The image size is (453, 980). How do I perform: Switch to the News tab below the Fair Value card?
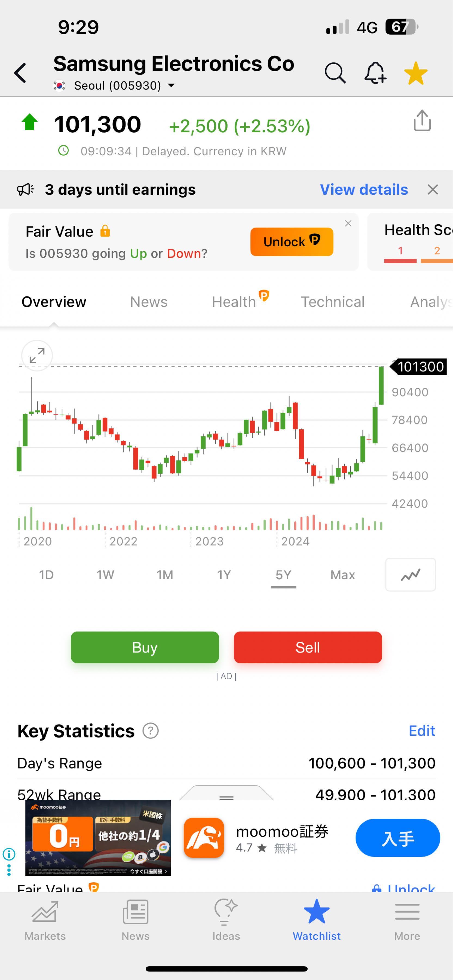(x=149, y=302)
